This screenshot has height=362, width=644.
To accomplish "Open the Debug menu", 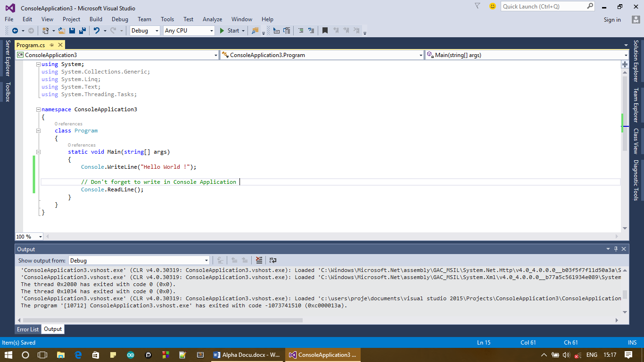I will (120, 19).
